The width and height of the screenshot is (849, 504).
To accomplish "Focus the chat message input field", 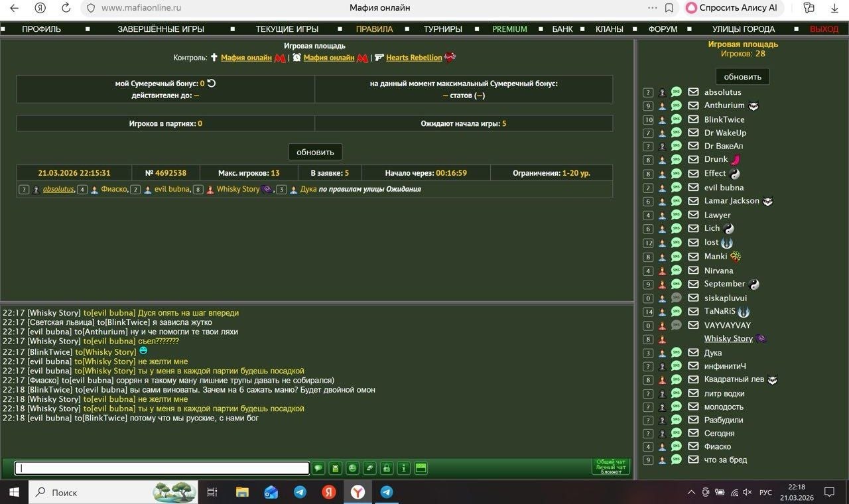I will tap(162, 468).
